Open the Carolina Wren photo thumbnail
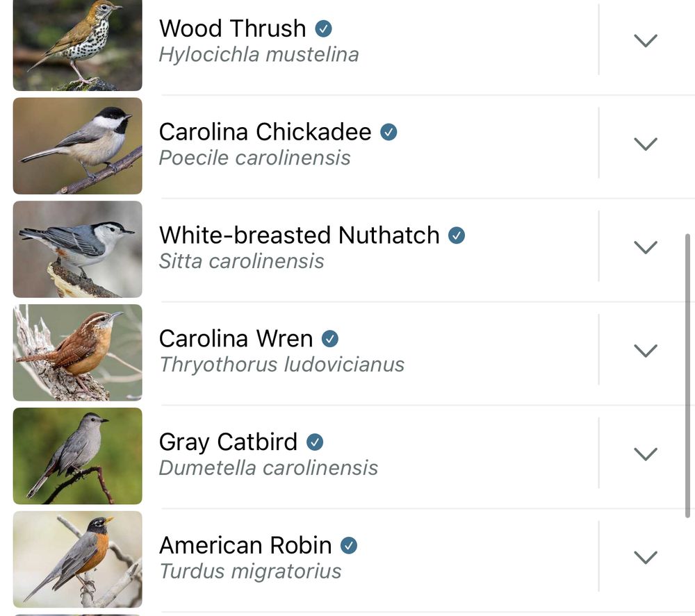 coord(77,353)
